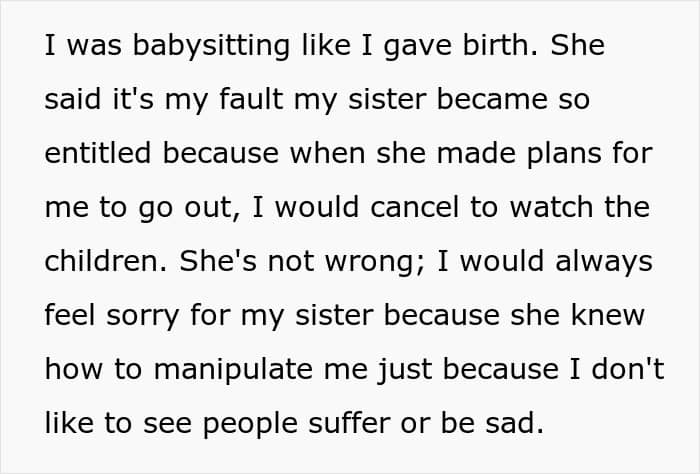Click the word 'always' in the text
This screenshot has height=474, width=700.
(x=604, y=262)
